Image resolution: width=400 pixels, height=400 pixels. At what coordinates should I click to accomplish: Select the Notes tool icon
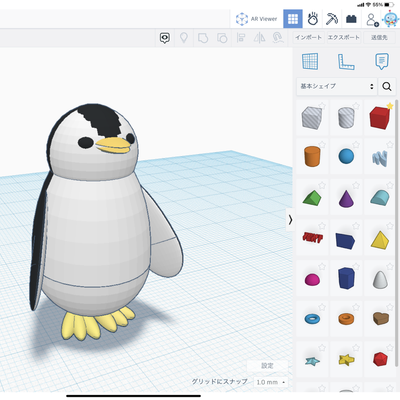(382, 61)
